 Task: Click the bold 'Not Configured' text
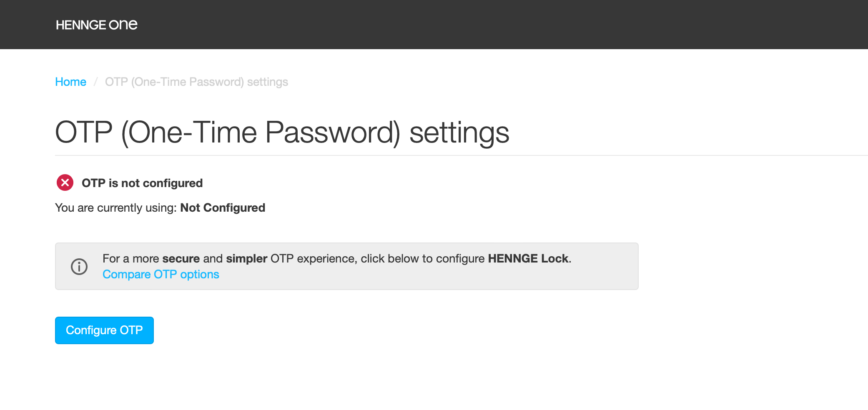click(x=222, y=207)
